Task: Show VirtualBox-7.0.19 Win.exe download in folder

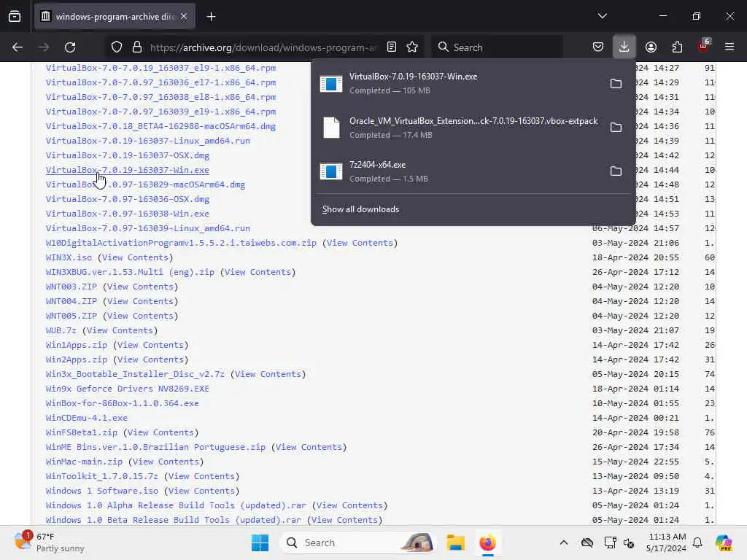Action: [x=616, y=84]
